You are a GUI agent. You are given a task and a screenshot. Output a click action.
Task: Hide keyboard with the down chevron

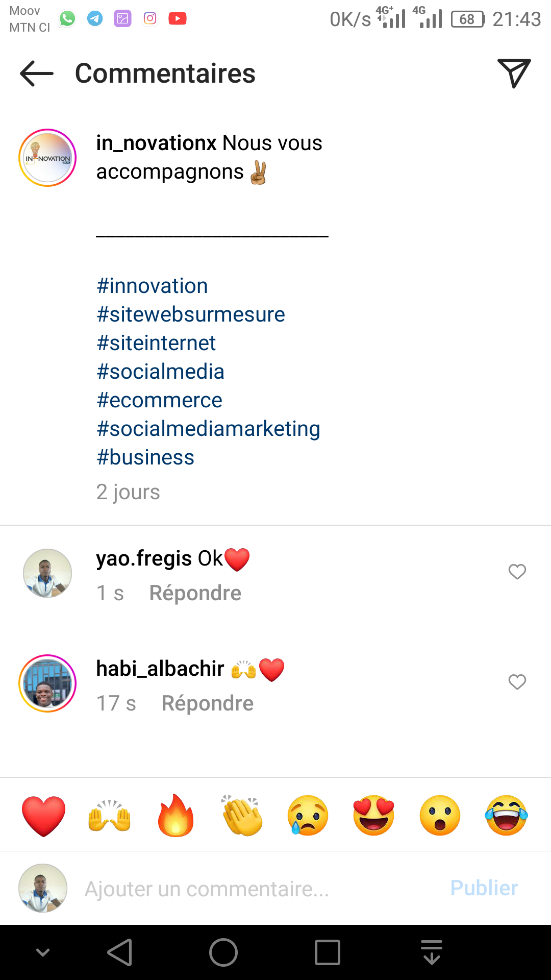(x=43, y=952)
